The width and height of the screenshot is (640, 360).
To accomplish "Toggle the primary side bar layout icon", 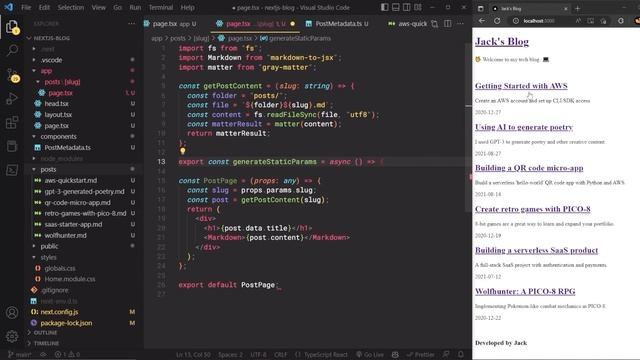I will point(384,7).
